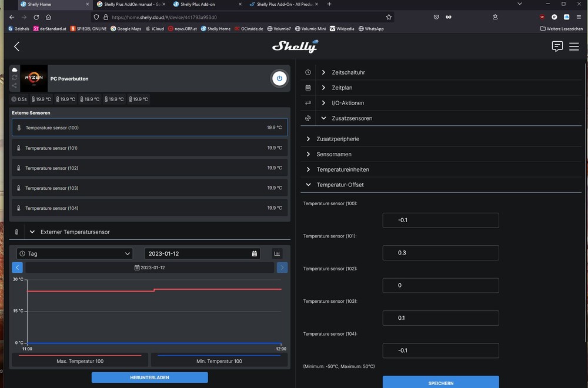Open the hamburger menu in Shelly header
Screen dimensions: 588x388
[x=574, y=46]
